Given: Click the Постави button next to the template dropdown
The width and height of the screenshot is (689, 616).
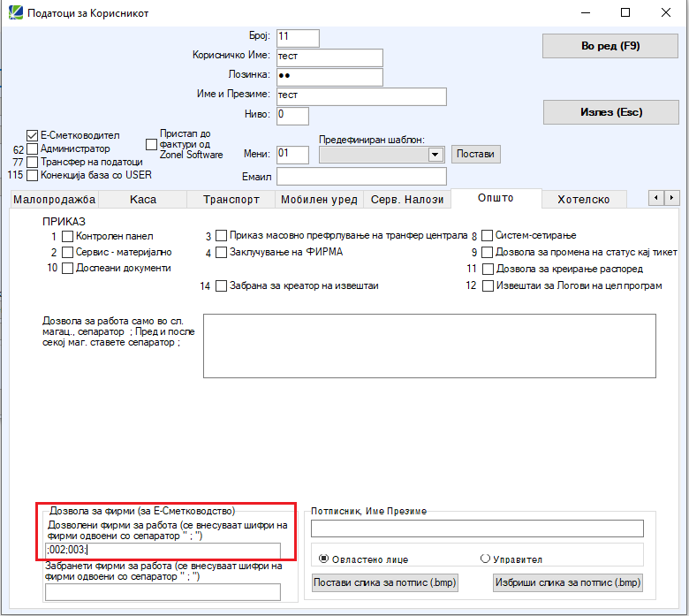Looking at the screenshot, I should pyautogui.click(x=475, y=154).
